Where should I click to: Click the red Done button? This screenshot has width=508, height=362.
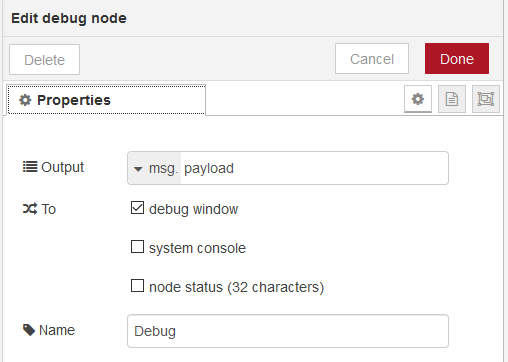(x=457, y=59)
